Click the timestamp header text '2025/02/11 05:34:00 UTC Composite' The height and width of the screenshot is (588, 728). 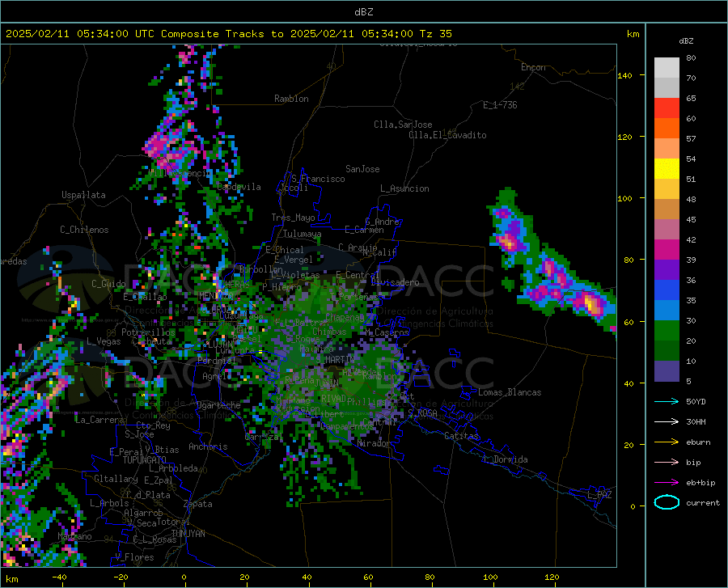coord(112,34)
